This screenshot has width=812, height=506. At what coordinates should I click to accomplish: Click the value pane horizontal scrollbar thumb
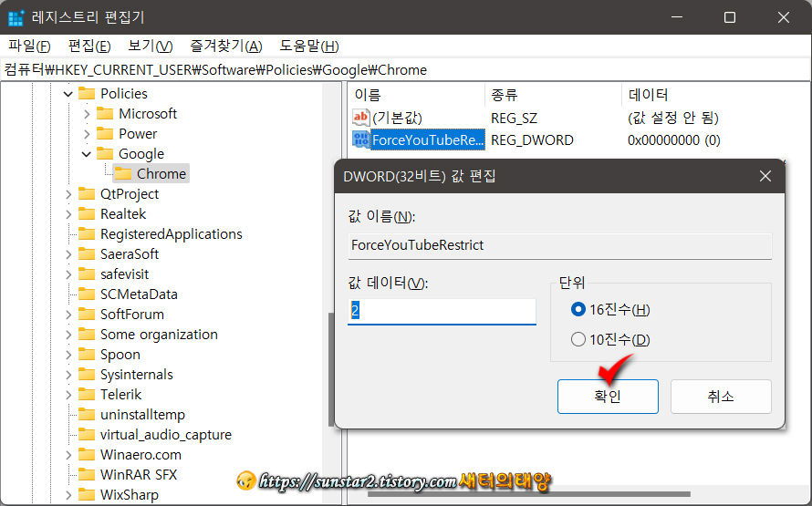click(529, 493)
